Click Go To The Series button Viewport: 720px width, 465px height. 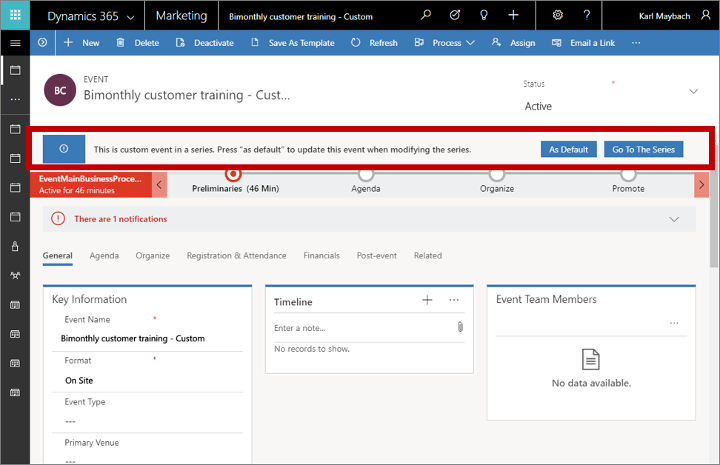click(643, 149)
